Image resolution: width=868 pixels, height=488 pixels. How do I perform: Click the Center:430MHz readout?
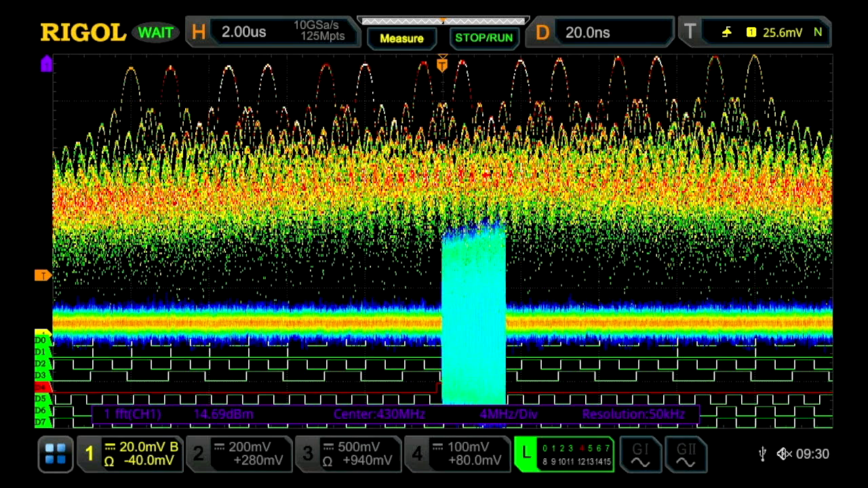click(x=377, y=414)
